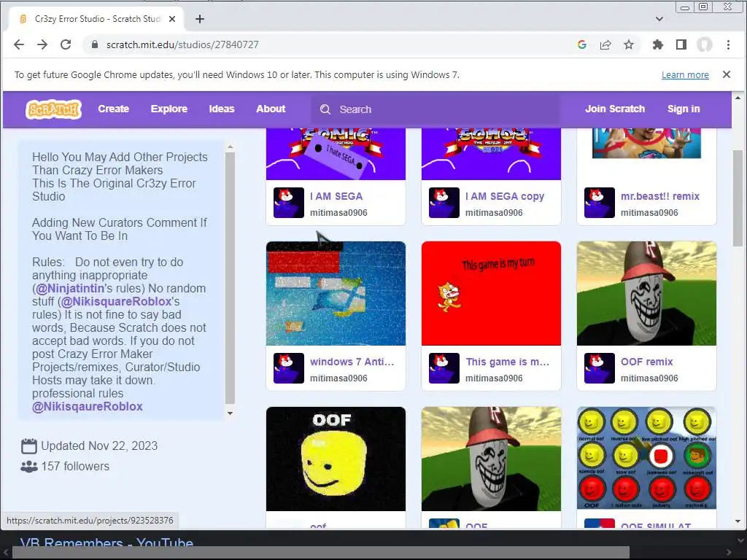Bookmark this page with the star
The width and height of the screenshot is (747, 560).
pyautogui.click(x=629, y=44)
